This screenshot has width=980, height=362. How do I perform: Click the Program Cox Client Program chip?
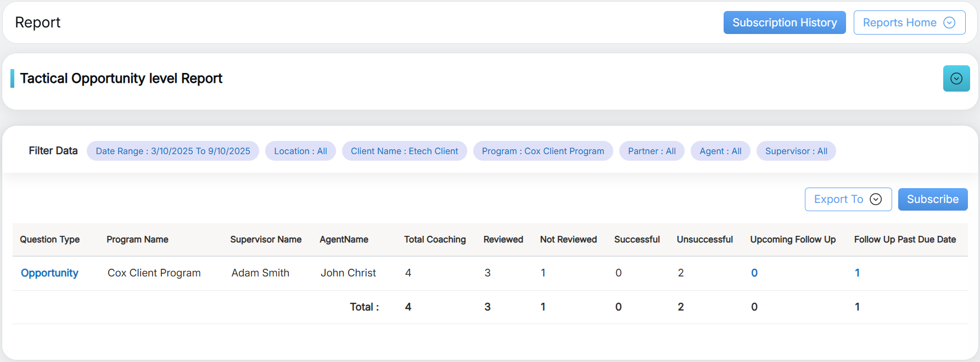click(x=542, y=151)
